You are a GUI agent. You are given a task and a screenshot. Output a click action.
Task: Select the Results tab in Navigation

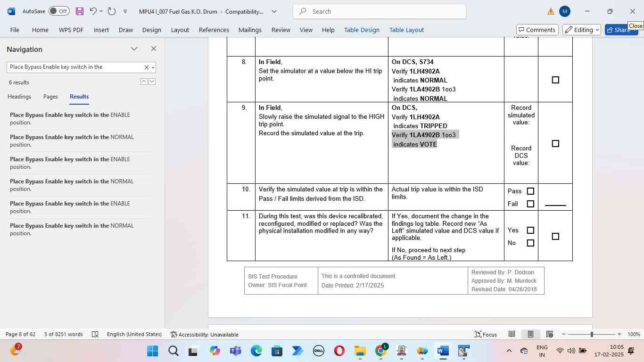click(x=79, y=97)
